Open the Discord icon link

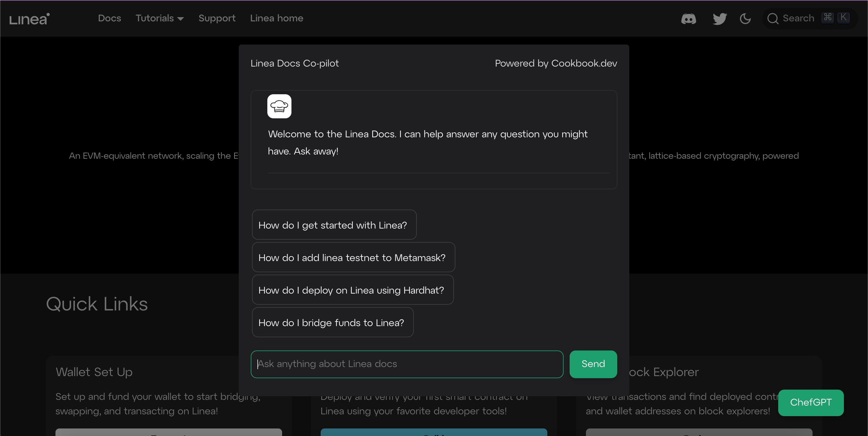[688, 18]
